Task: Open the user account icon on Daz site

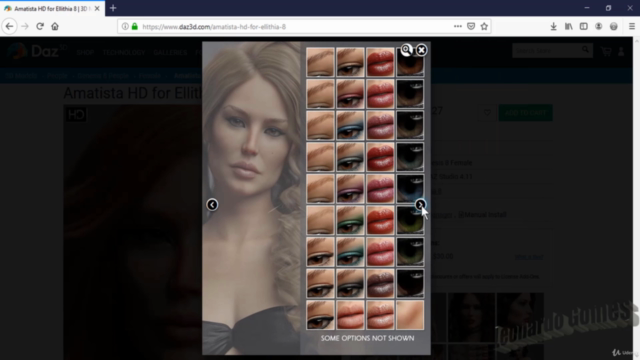Action: pyautogui.click(x=621, y=51)
